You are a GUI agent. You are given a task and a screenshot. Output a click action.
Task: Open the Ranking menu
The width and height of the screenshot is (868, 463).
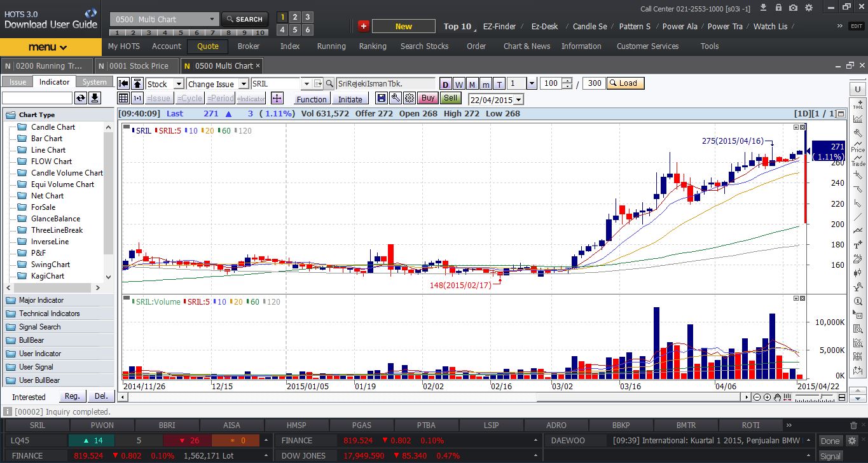(373, 46)
